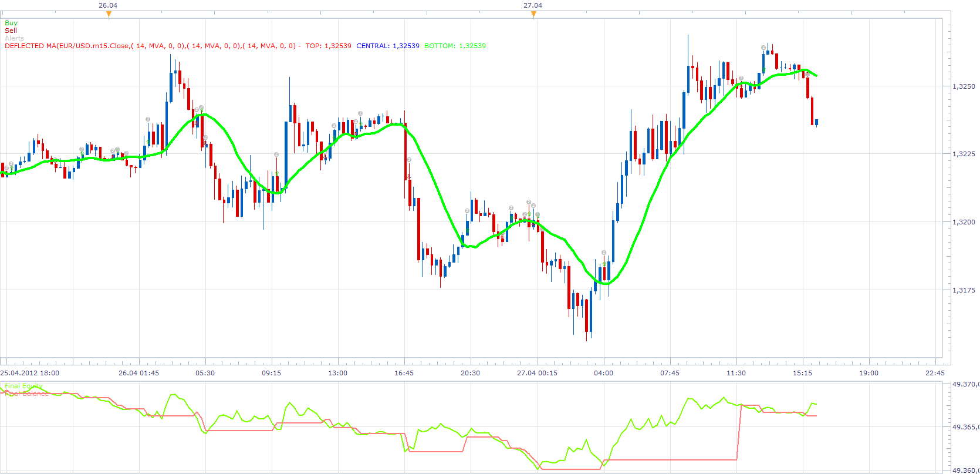Click the orange 26.04 date marker triangle
This screenshot has height=474, width=980.
(x=109, y=15)
